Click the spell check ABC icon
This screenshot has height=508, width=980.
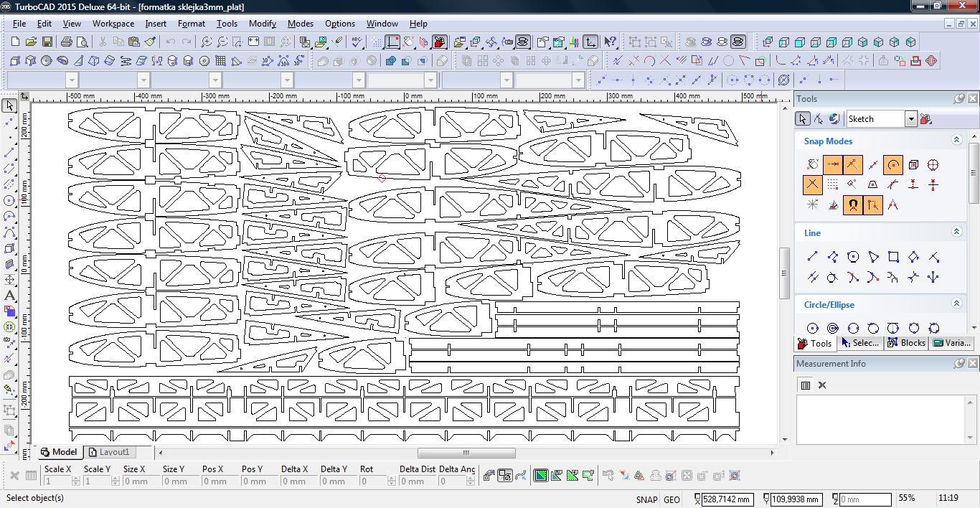tap(357, 42)
